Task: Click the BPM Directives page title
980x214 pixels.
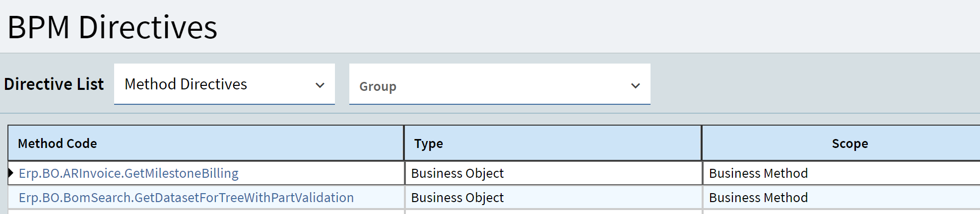Action: tap(112, 27)
